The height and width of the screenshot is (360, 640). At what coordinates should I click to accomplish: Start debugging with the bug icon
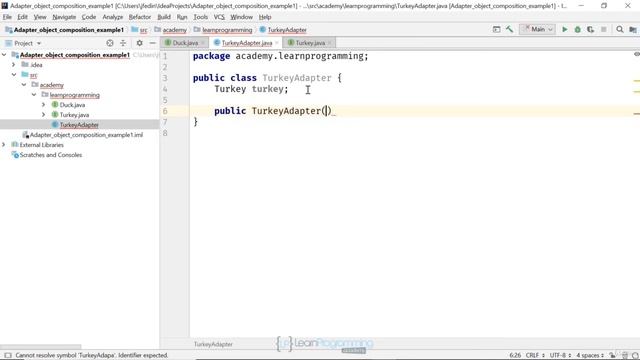[x=578, y=29]
